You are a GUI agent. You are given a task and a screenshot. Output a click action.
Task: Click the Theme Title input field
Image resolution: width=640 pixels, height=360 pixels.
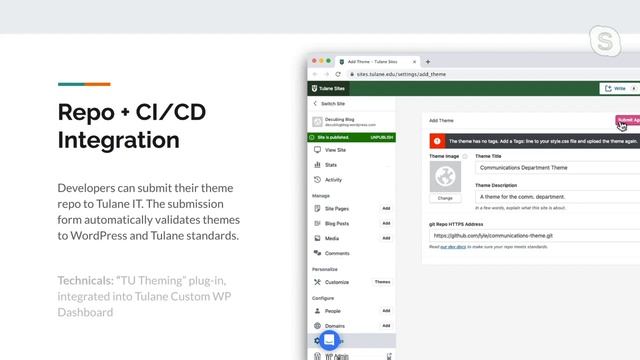point(558,168)
